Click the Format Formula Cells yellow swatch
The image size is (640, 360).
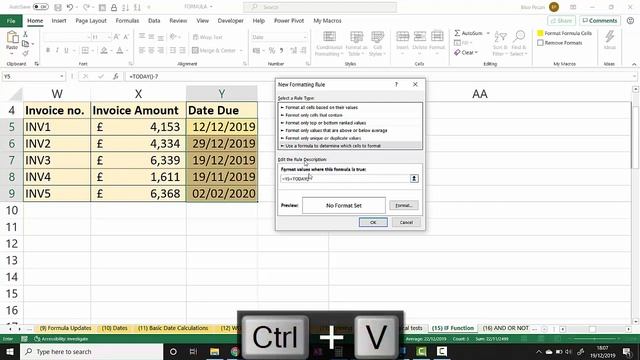540,33
